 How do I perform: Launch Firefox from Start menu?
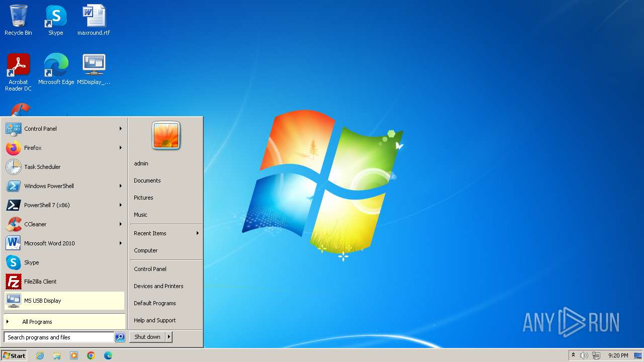coord(64,148)
